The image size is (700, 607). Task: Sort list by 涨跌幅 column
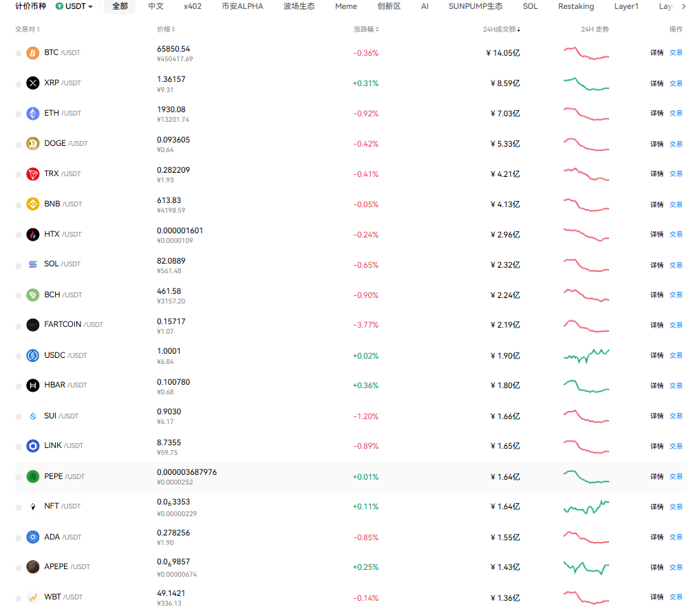click(366, 30)
